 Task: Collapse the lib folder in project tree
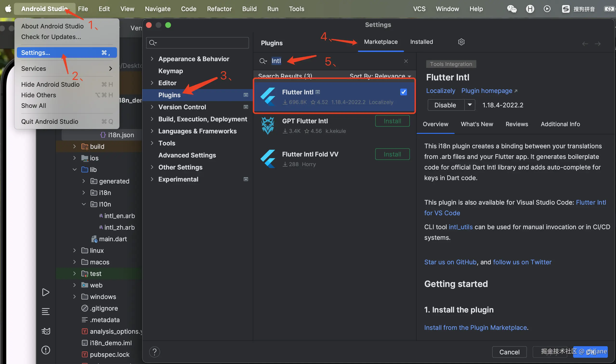coord(75,169)
